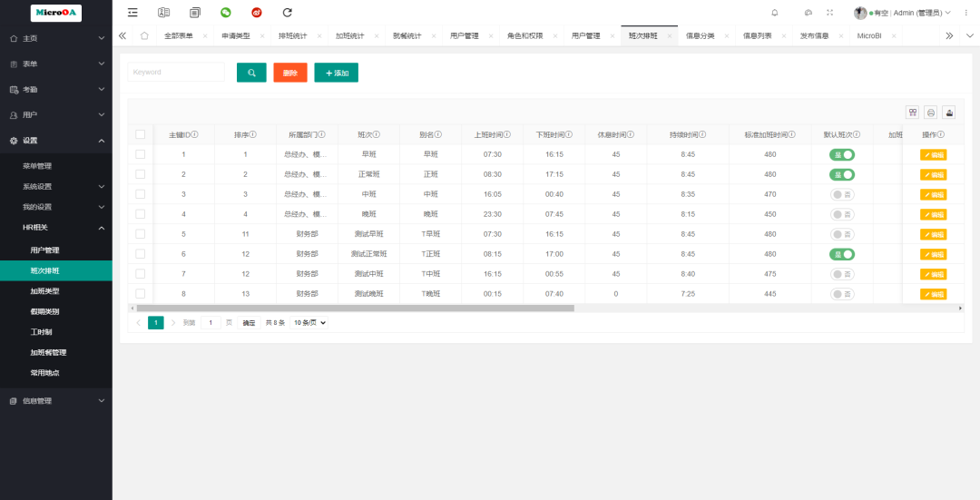The image size is (980, 500).
Task: Click the horizontal table scrollbar thumb
Action: [x=355, y=309]
